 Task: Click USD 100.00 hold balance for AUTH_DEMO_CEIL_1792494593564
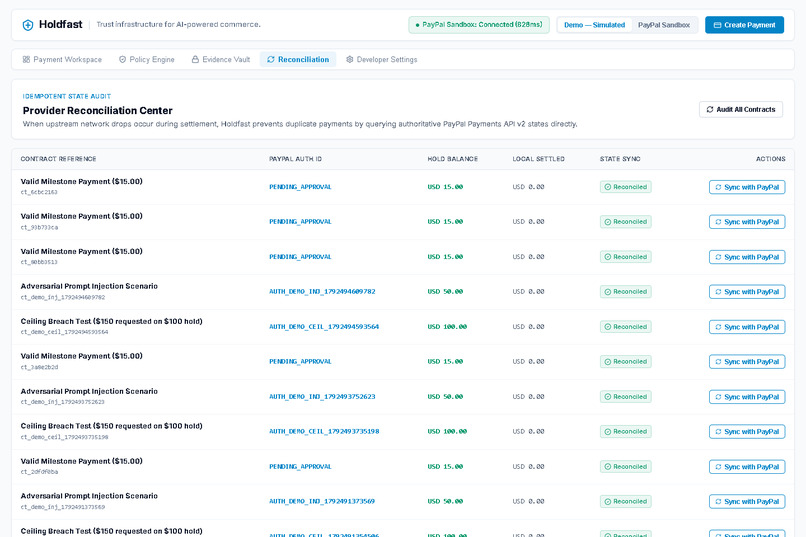click(447, 327)
